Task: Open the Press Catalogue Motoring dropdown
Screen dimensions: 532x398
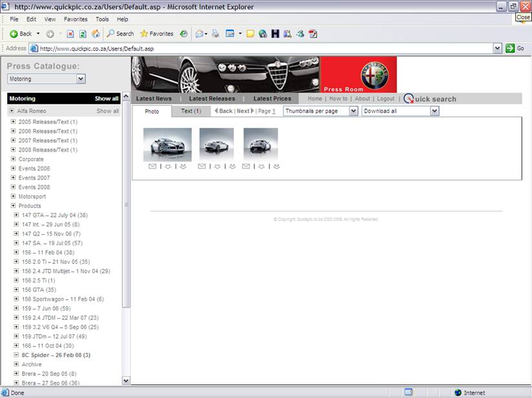Action: coord(81,79)
